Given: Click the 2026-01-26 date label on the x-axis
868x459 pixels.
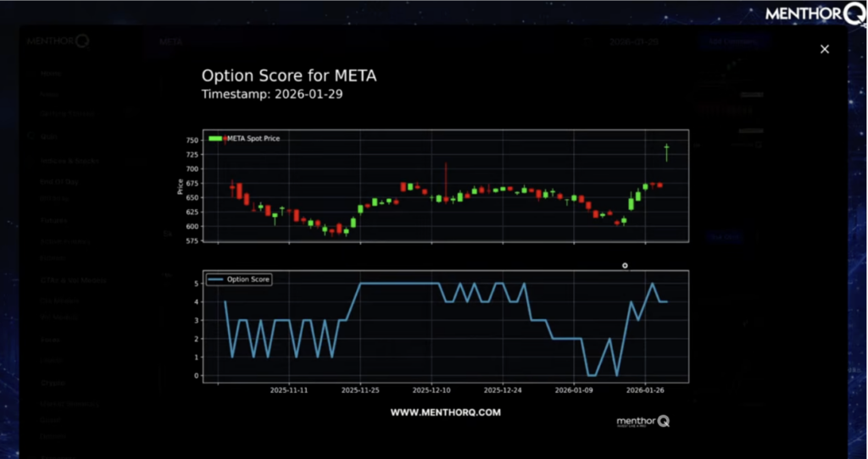Looking at the screenshot, I should [x=645, y=390].
